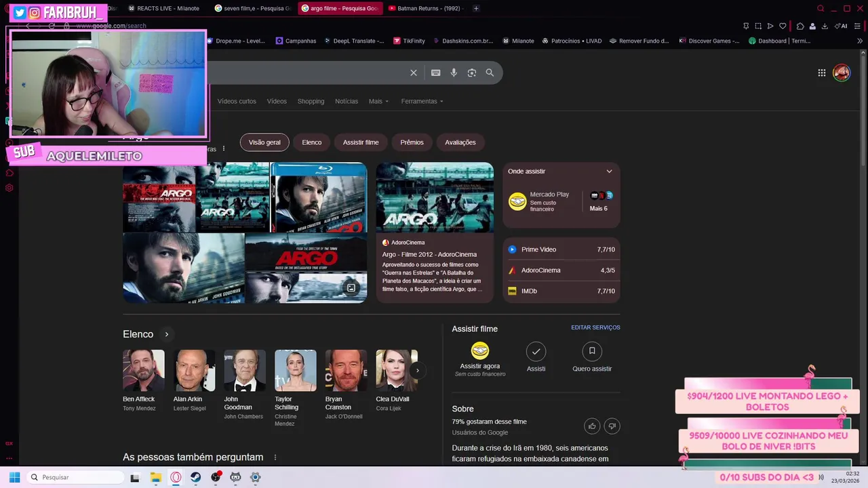Viewport: 868px width, 488px height.
Task: Switch to the seven filme search tab
Action: pos(252,8)
